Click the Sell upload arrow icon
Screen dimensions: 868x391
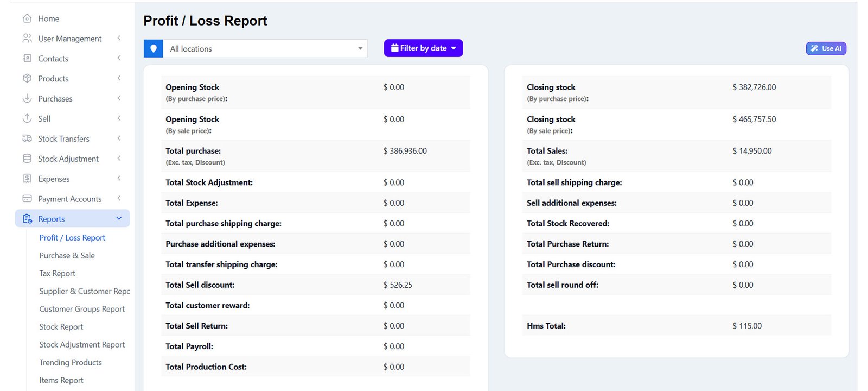27,119
